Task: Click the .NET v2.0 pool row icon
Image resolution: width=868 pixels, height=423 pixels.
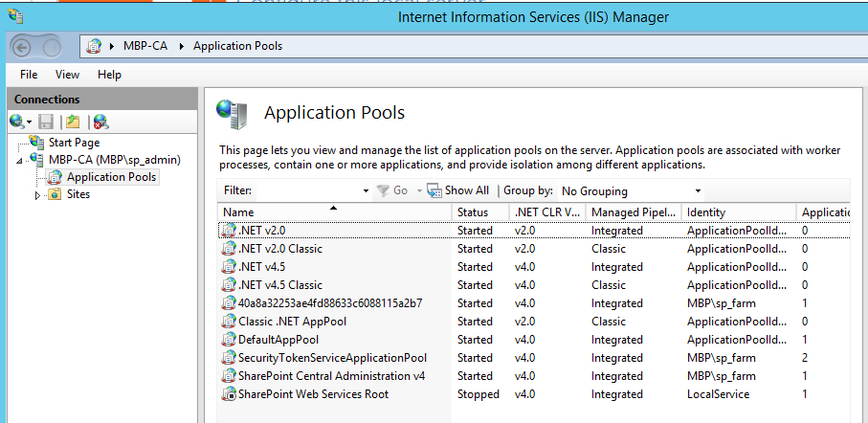Action: click(x=229, y=231)
